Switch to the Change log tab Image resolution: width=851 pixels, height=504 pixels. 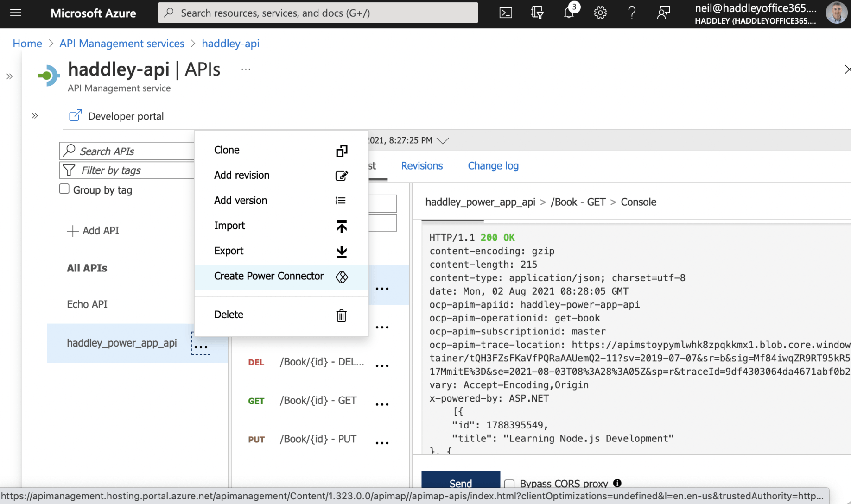click(493, 166)
